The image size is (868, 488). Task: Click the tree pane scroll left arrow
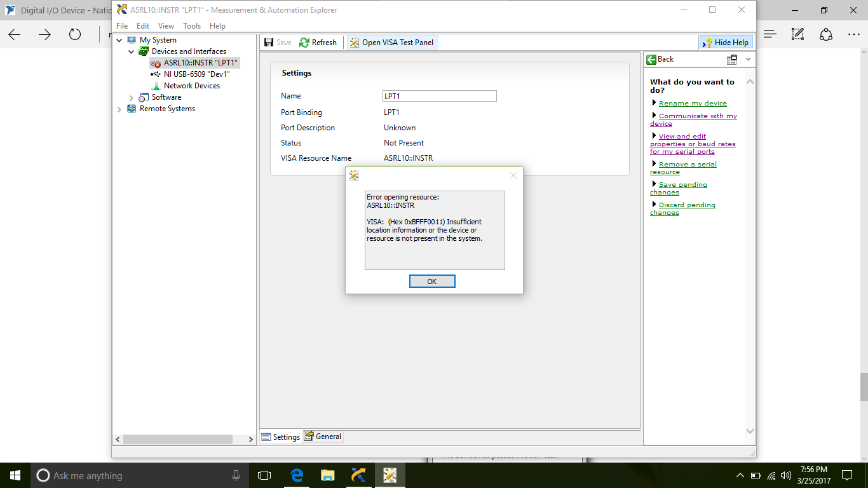click(x=118, y=439)
